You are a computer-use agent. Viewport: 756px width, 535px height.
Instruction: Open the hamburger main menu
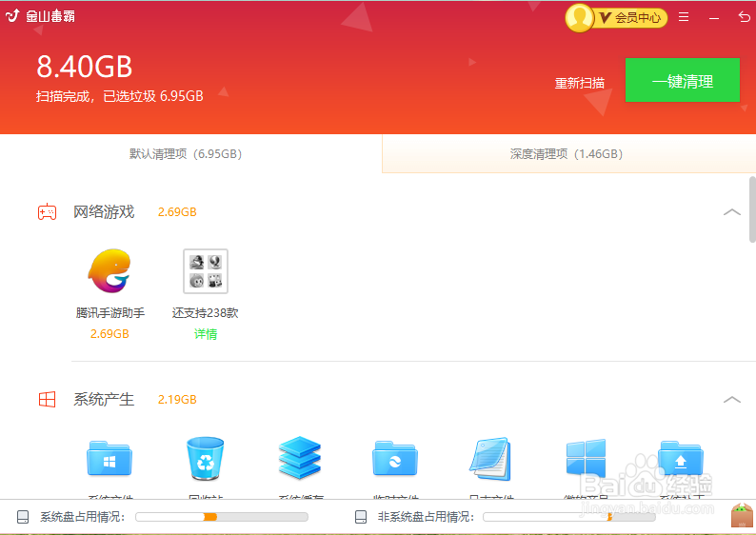click(x=684, y=17)
